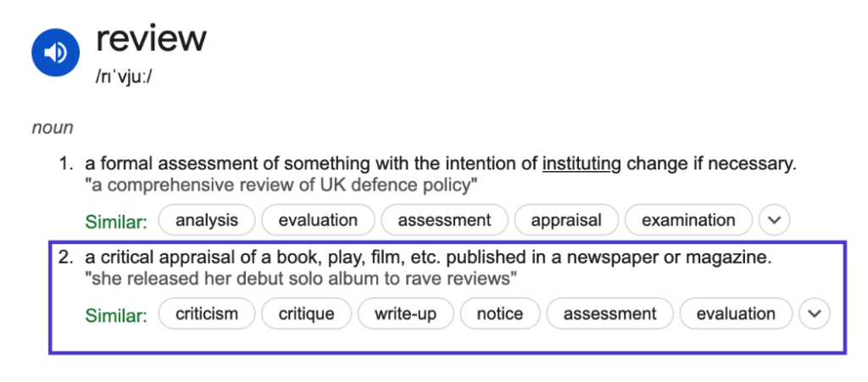
Task: Click the example sentence about UK defence policy
Action: (281, 185)
